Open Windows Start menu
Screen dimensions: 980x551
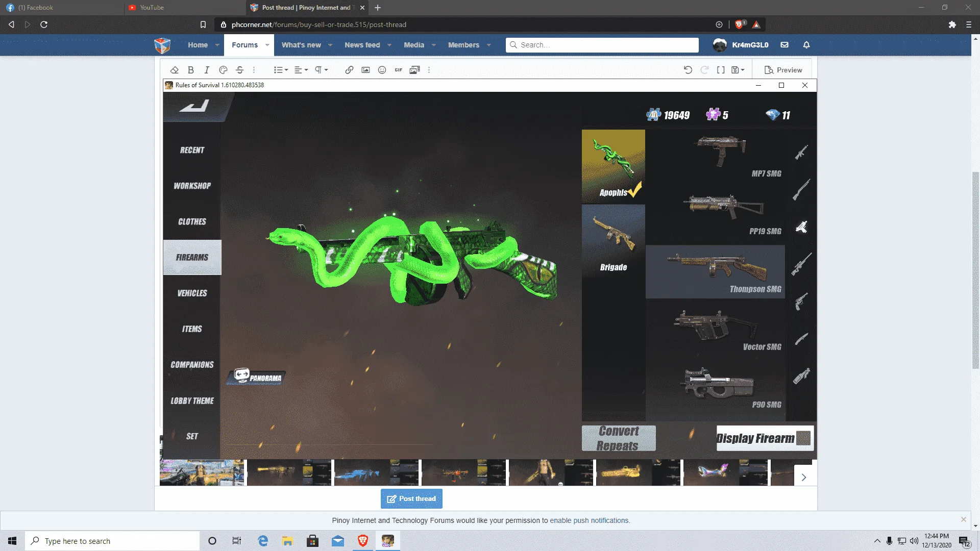12,541
